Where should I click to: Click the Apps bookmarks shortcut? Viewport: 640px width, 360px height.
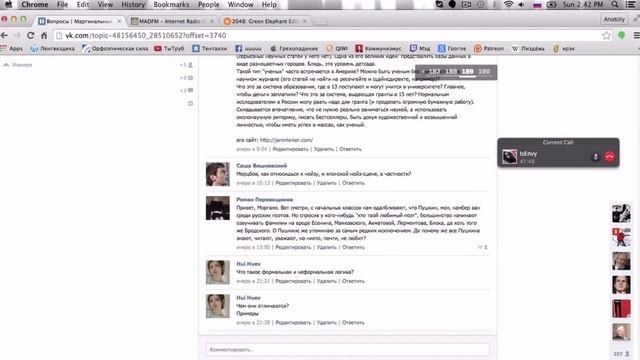tap(12, 49)
